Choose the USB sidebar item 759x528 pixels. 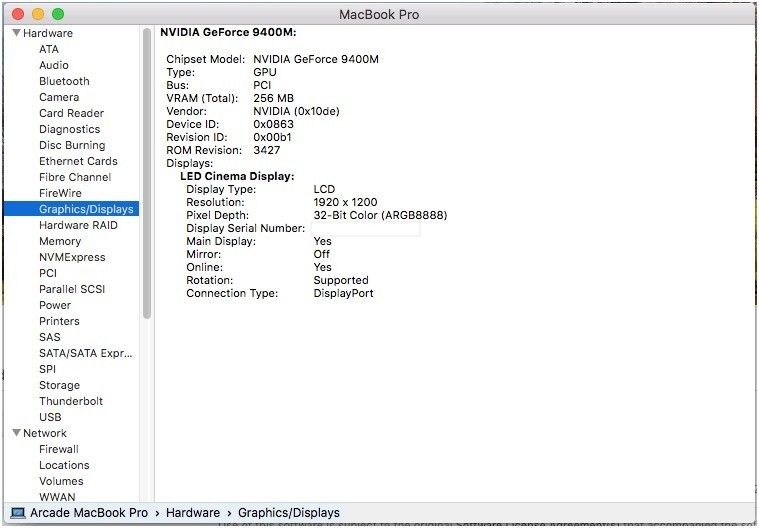[x=50, y=417]
